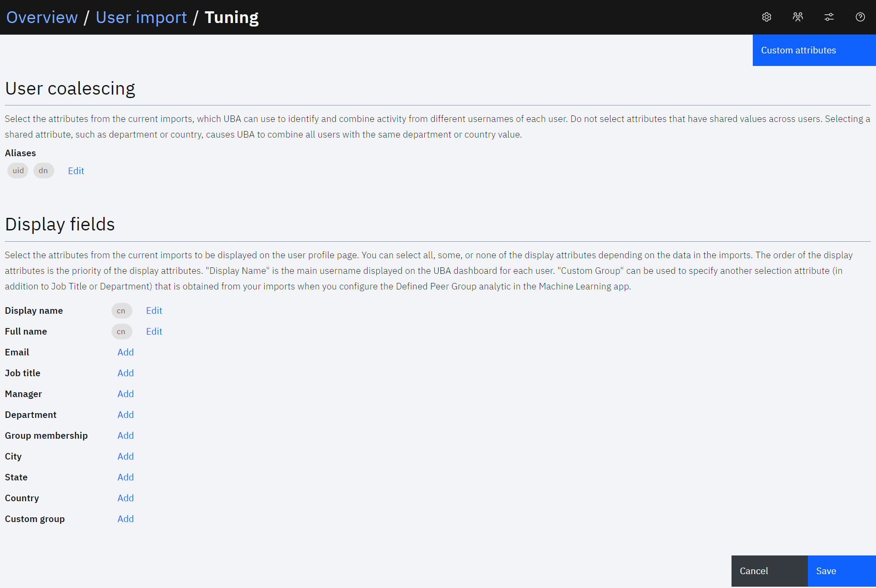This screenshot has height=588, width=876.
Task: Open the tuning sliders icon
Action: [829, 17]
